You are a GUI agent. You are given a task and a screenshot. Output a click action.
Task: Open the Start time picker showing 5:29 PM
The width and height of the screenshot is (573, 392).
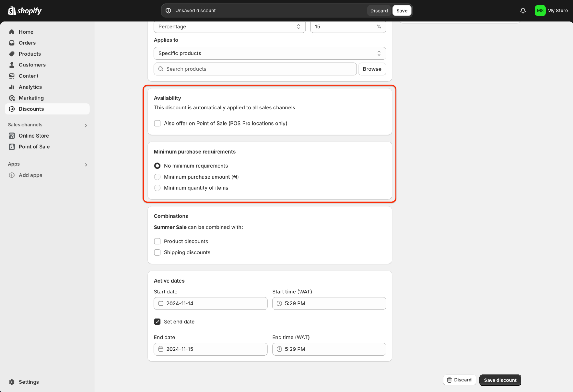328,303
